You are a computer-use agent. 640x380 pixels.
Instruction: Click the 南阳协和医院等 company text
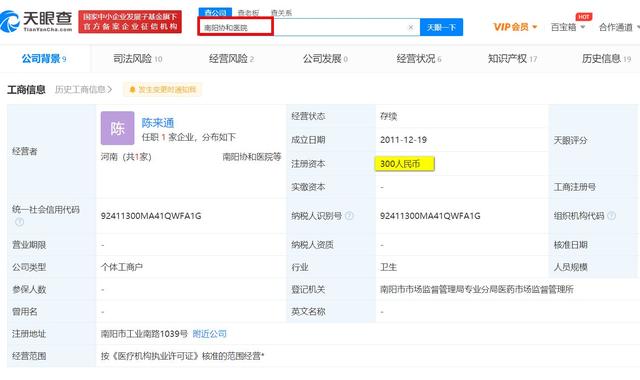(251, 157)
